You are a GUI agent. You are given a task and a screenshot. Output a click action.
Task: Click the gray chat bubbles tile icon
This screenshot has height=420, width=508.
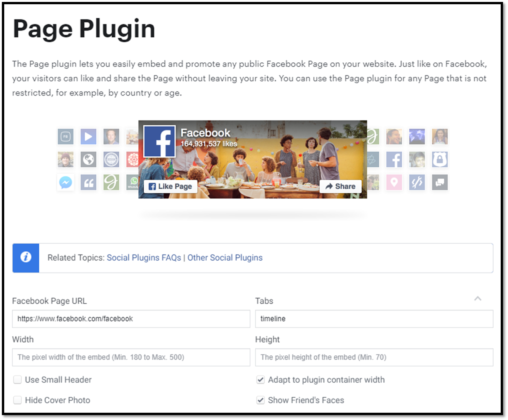440,182
